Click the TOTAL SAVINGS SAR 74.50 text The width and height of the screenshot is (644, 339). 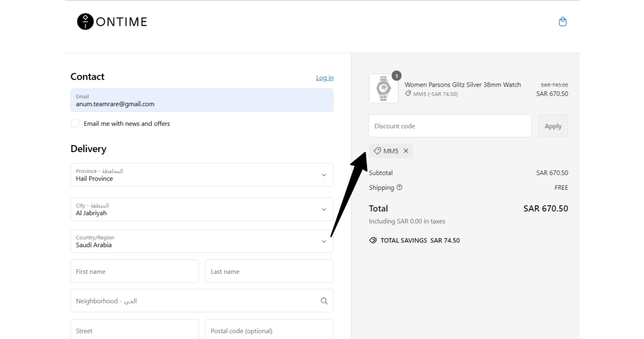tap(420, 240)
